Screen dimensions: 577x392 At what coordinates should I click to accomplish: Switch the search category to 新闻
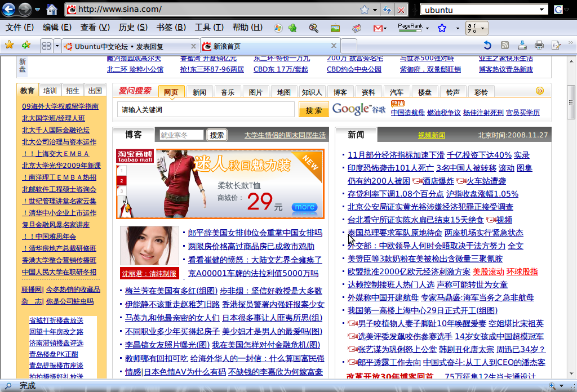(199, 92)
